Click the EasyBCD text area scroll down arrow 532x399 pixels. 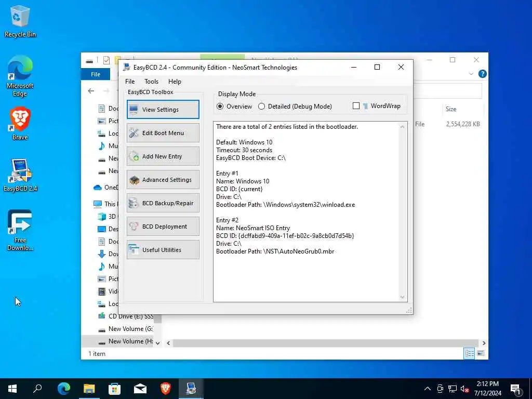pyautogui.click(x=402, y=297)
